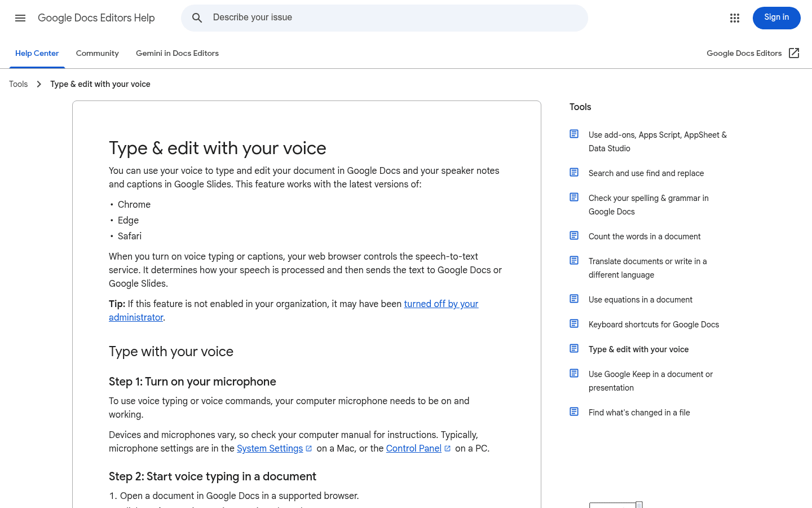Viewport: 812px width, 508px height.
Task: Open 'Use equations in a document' article
Action: (641, 300)
